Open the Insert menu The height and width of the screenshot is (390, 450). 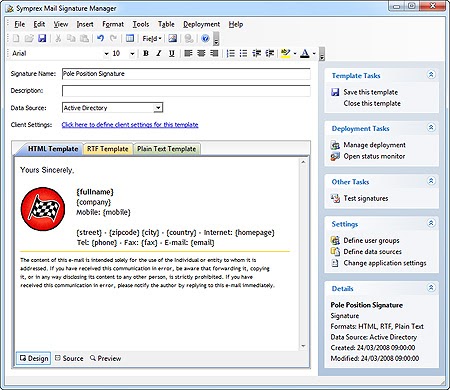pyautogui.click(x=85, y=24)
